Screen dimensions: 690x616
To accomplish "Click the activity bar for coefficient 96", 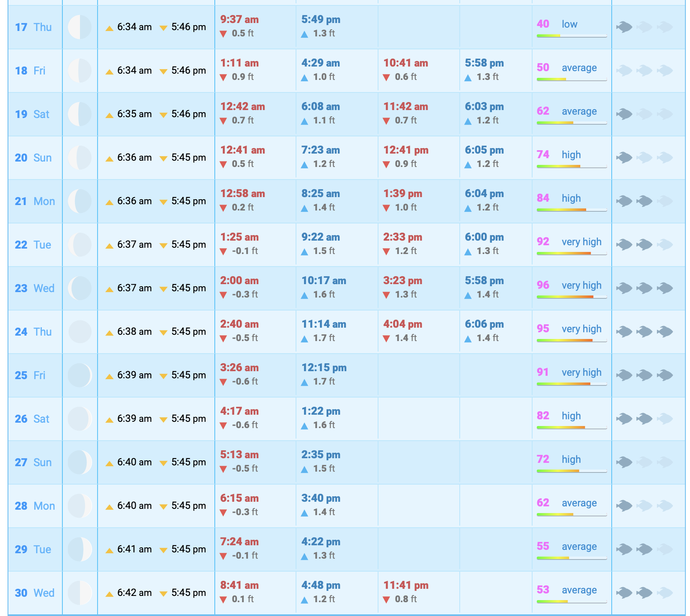I will pos(572,297).
